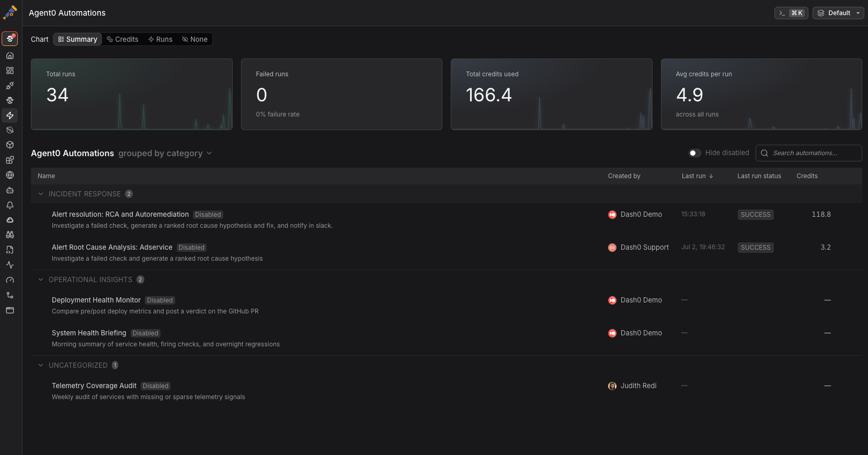Open Telemetry Coverage Audit automation
The image size is (868, 455).
tap(94, 386)
